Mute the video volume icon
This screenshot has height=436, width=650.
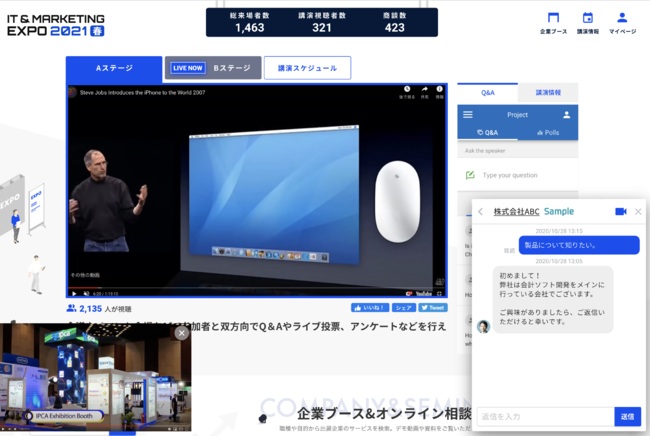(86, 293)
